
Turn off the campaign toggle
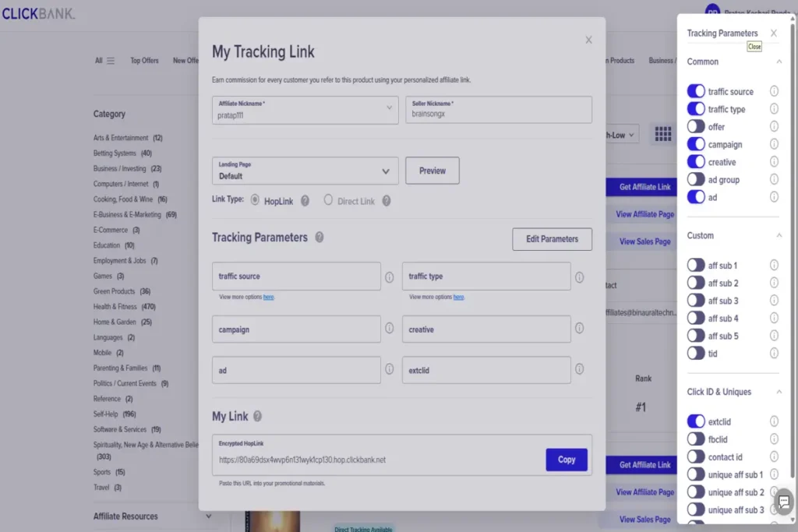click(x=696, y=144)
